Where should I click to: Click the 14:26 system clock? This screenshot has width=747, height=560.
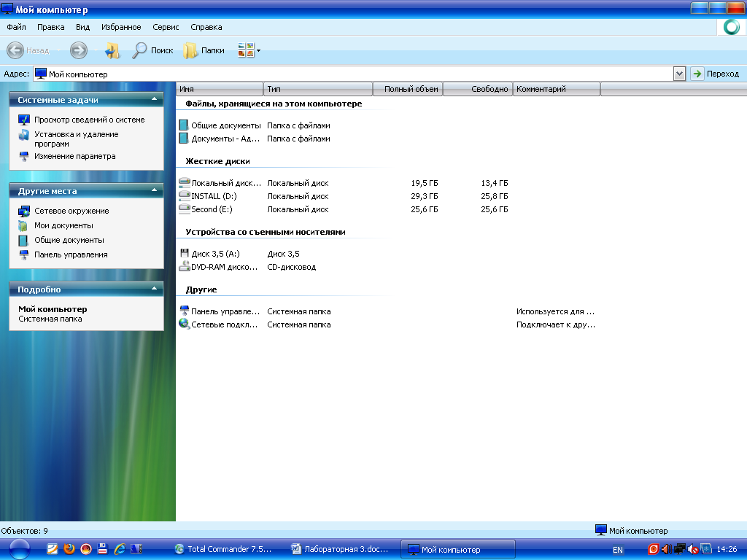pos(727,549)
